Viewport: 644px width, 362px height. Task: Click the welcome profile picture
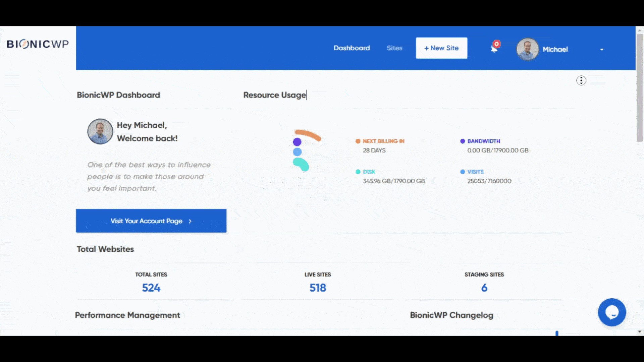tap(100, 131)
